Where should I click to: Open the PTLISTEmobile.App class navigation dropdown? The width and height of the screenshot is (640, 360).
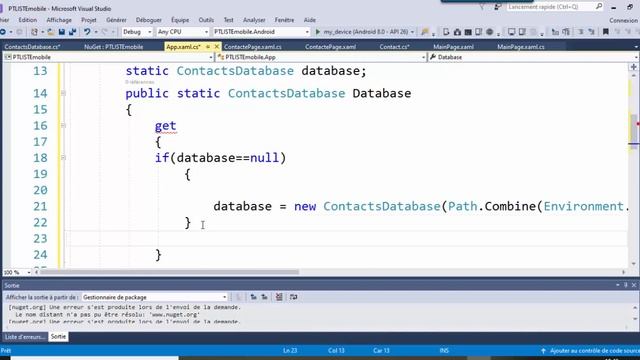(321, 58)
